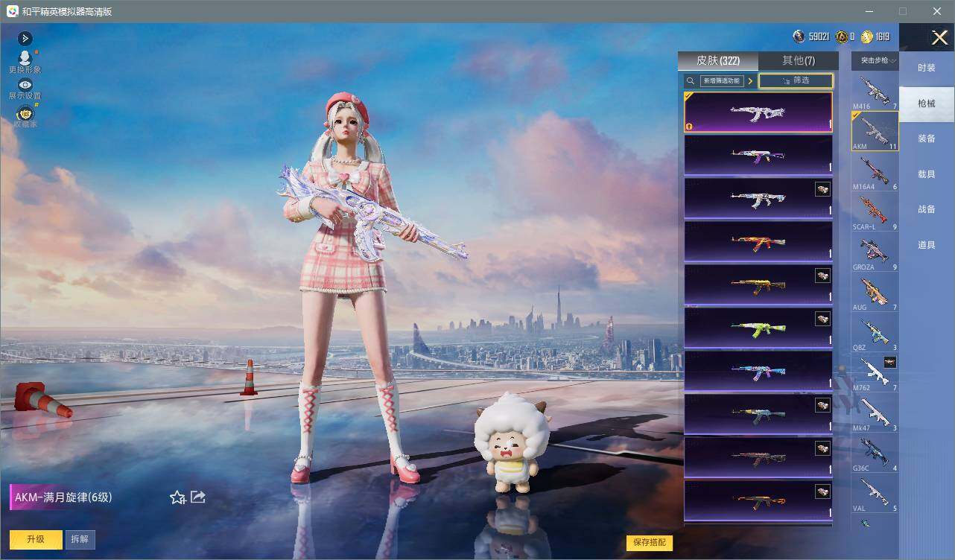Click the search magnifier in skin panel
955x560 pixels.
[691, 80]
